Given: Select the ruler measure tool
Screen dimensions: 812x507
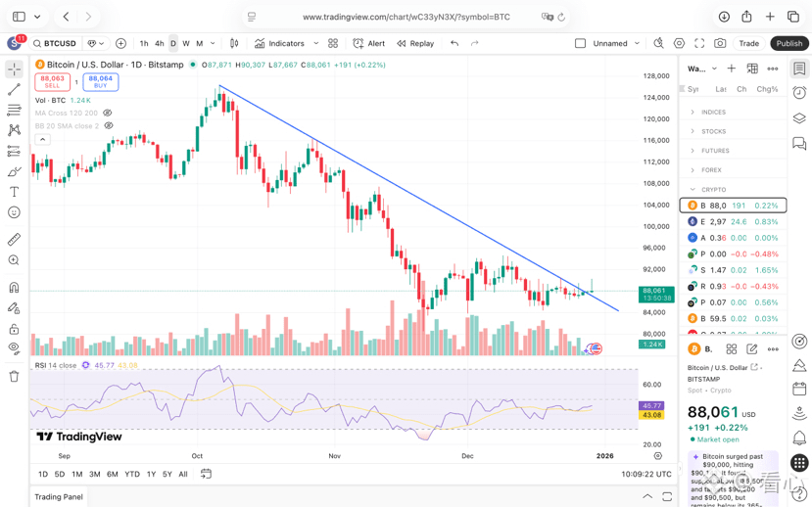Looking at the screenshot, I should coord(14,240).
